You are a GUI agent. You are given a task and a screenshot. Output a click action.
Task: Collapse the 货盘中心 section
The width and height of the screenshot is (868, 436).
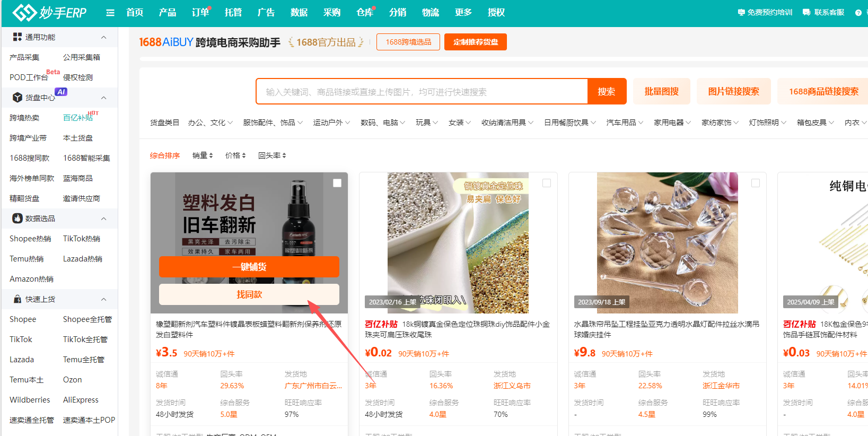click(x=104, y=98)
